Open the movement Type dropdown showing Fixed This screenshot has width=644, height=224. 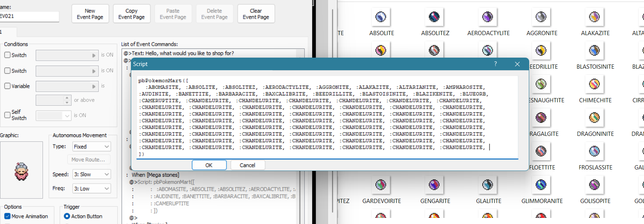point(92,147)
